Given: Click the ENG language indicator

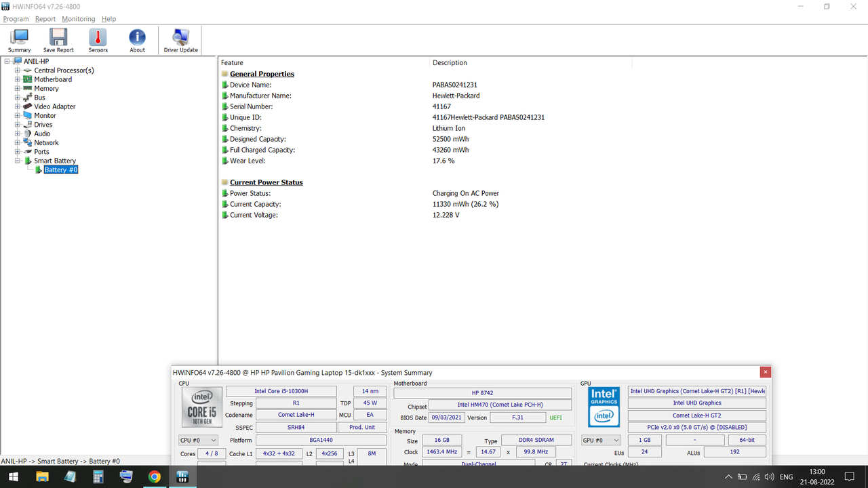Looking at the screenshot, I should tap(786, 477).
